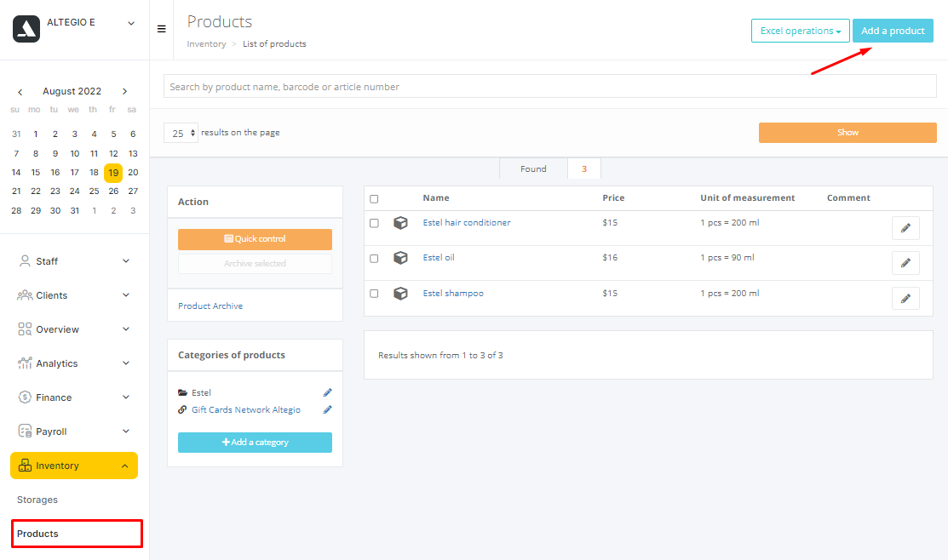
Task: Expand the Overview menu chevron
Action: 126,329
